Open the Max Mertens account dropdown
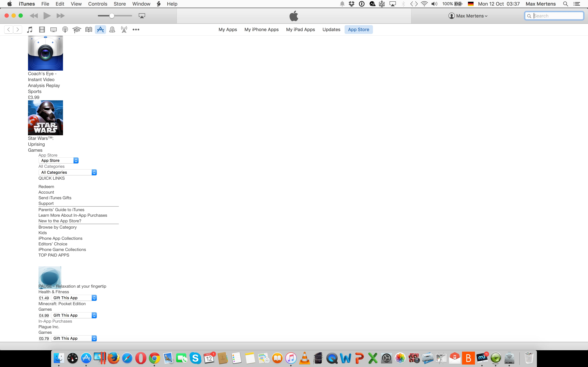The height and width of the screenshot is (367, 588). (468, 16)
